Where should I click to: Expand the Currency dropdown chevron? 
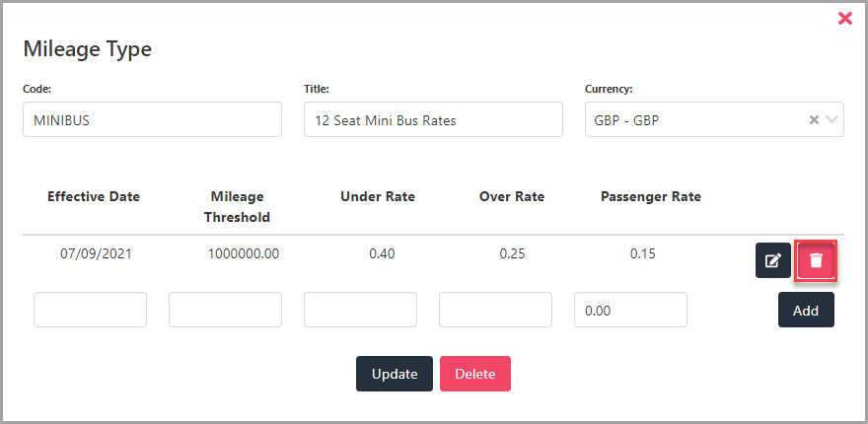832,119
